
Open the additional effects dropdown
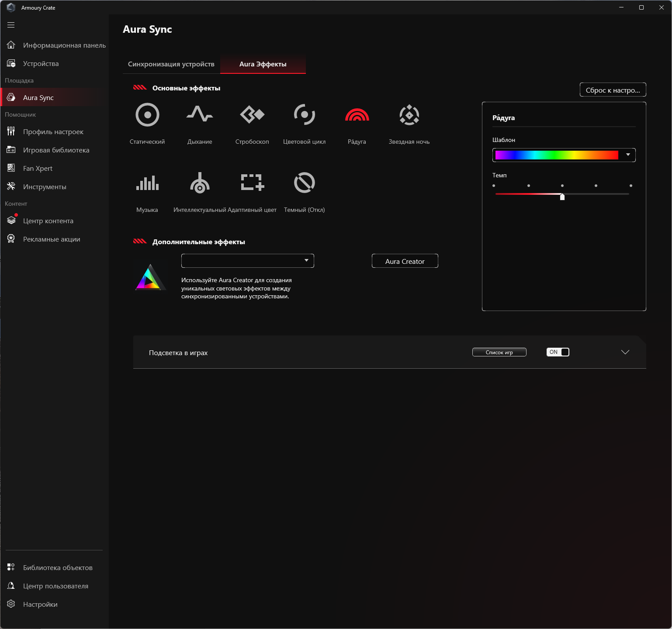[x=248, y=261]
